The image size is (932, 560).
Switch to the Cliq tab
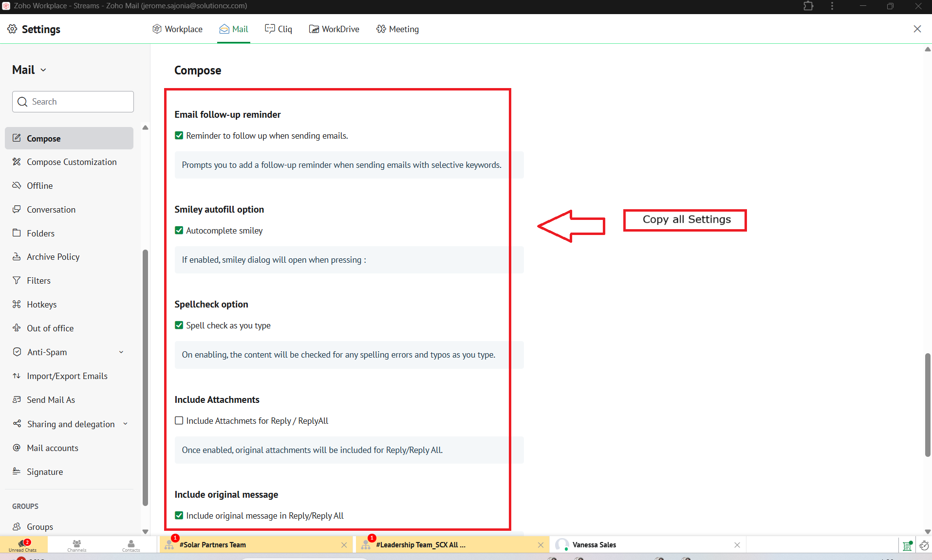click(x=279, y=29)
